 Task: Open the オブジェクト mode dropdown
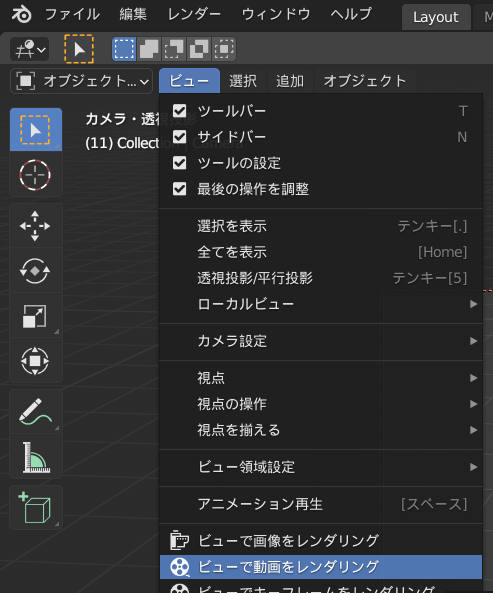coord(82,81)
